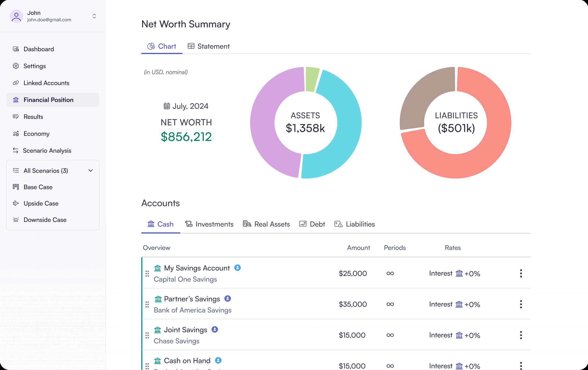The width and height of the screenshot is (588, 370).
Task: Click interest rate bank icon for Joint Savings
Action: [459, 335]
